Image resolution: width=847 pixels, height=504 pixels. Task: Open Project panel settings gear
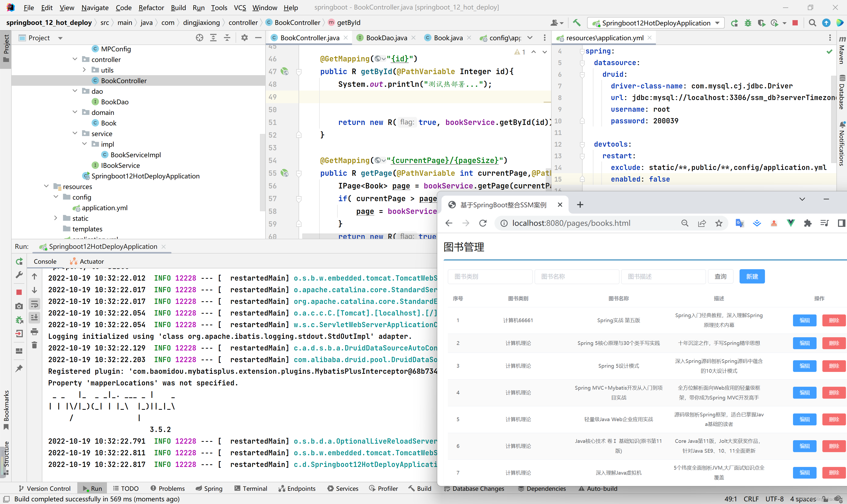click(245, 38)
